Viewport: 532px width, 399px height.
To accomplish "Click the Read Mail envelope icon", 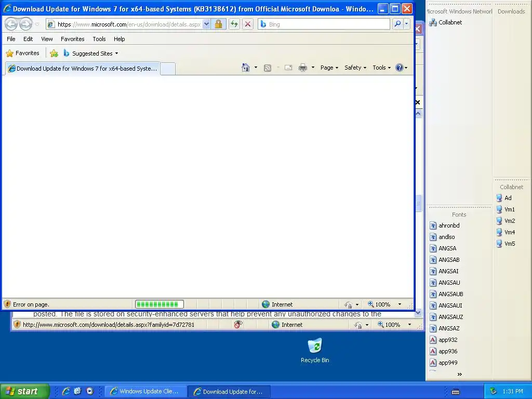I will point(288,68).
